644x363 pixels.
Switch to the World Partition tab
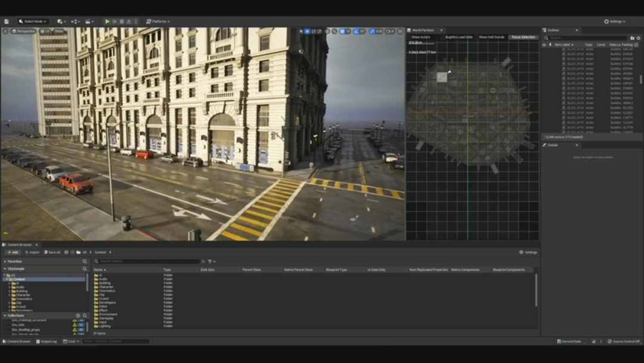[x=423, y=30]
